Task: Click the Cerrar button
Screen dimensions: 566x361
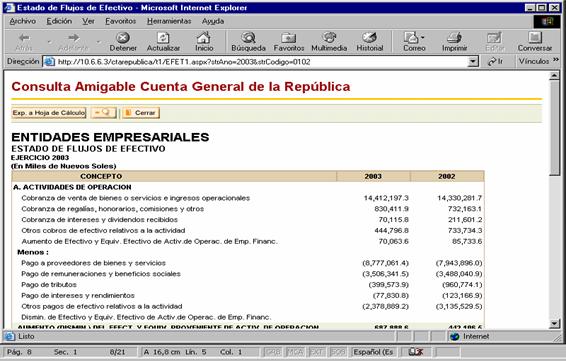Action: [141, 113]
